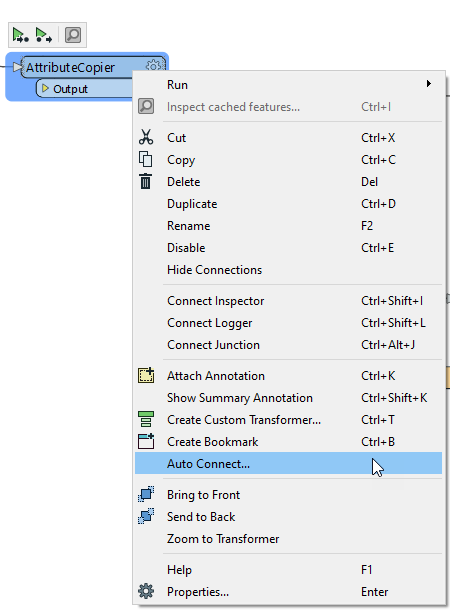Select Attach Annotation
The height and width of the screenshot is (610, 450).
tap(288, 376)
